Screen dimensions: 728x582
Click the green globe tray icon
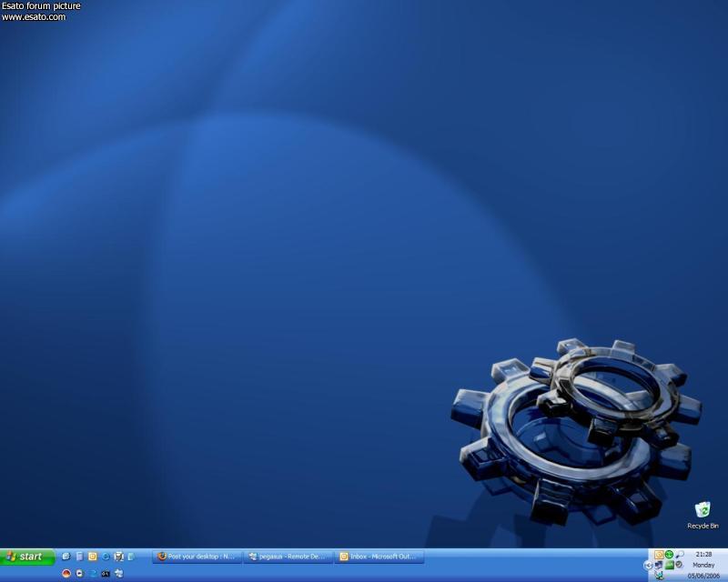pos(669,555)
